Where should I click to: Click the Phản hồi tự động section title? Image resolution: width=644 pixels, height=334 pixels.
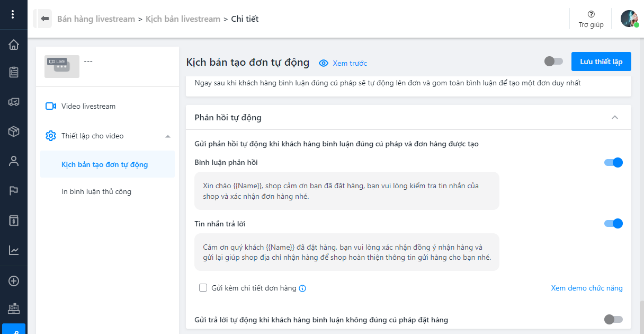228,117
